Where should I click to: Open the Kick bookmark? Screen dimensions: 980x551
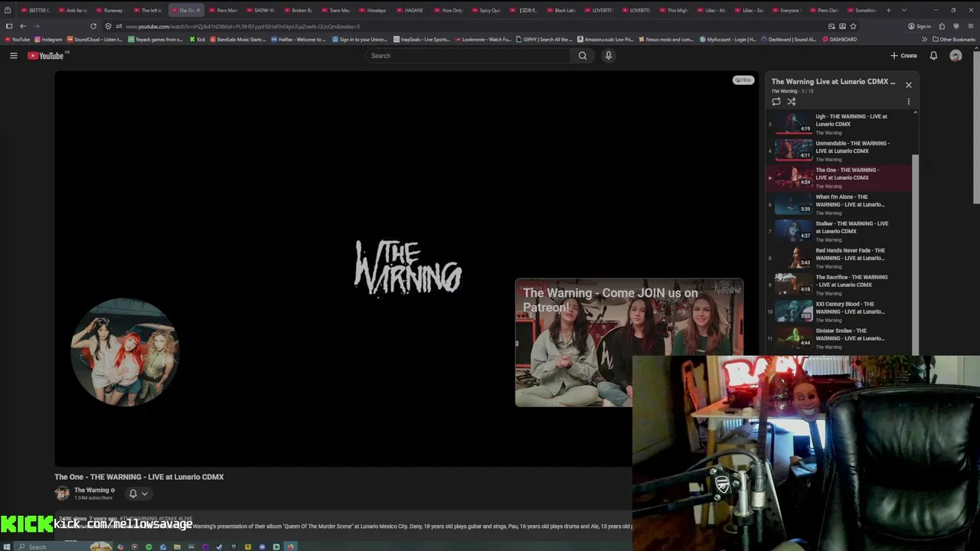pos(198,39)
